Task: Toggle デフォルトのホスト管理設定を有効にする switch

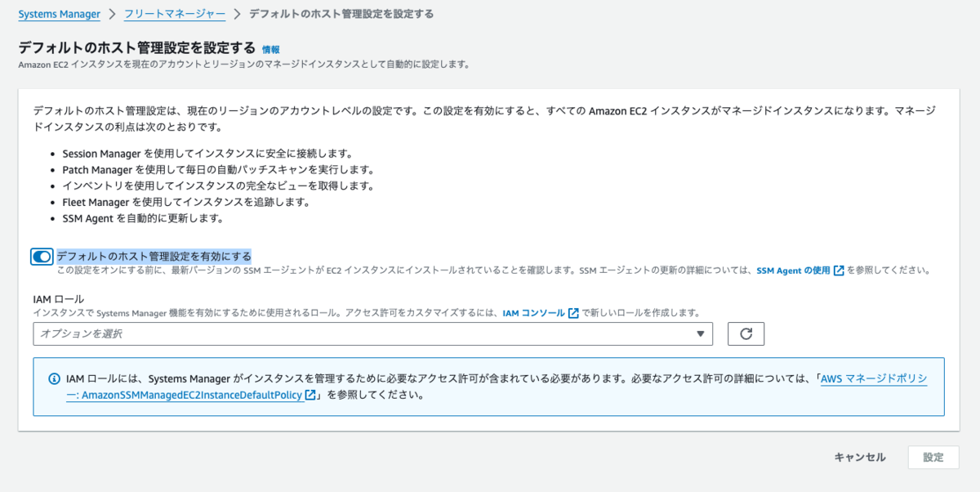Action: pyautogui.click(x=42, y=257)
